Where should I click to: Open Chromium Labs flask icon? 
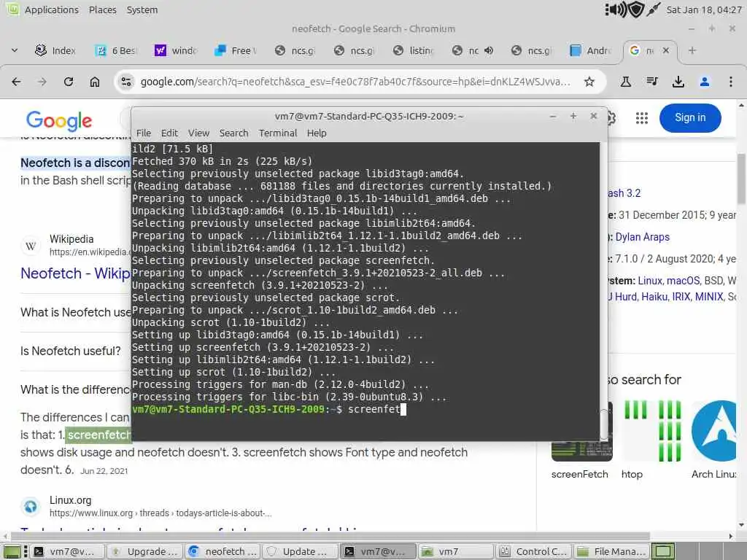pyautogui.click(x=625, y=82)
